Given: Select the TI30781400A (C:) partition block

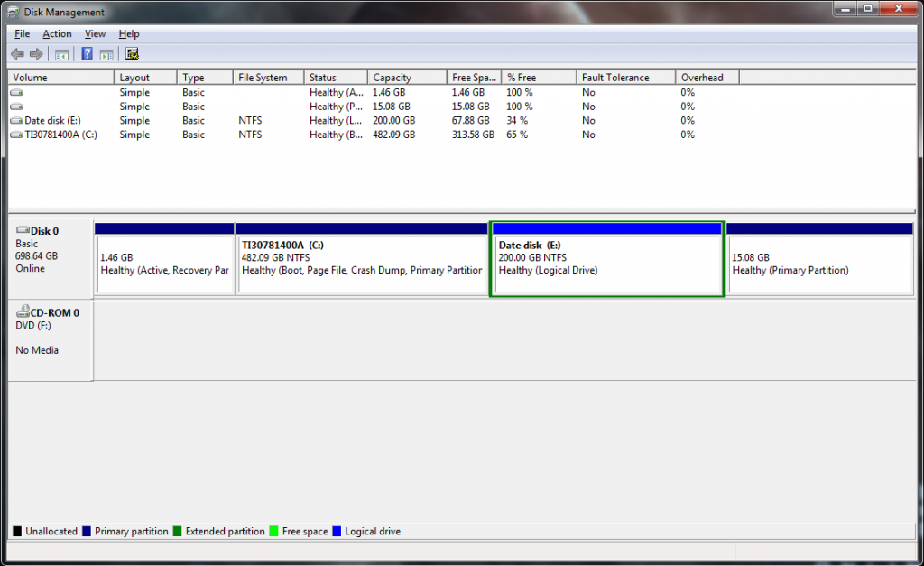Looking at the screenshot, I should point(361,264).
